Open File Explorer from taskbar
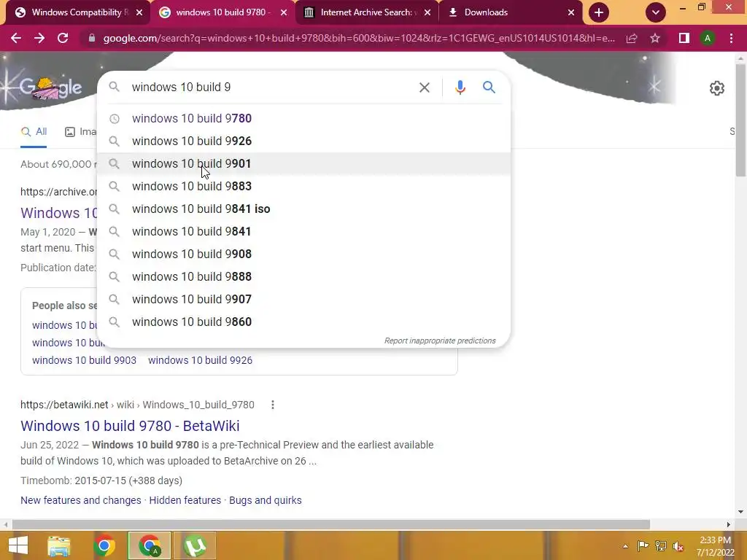The height and width of the screenshot is (560, 747). click(x=58, y=545)
